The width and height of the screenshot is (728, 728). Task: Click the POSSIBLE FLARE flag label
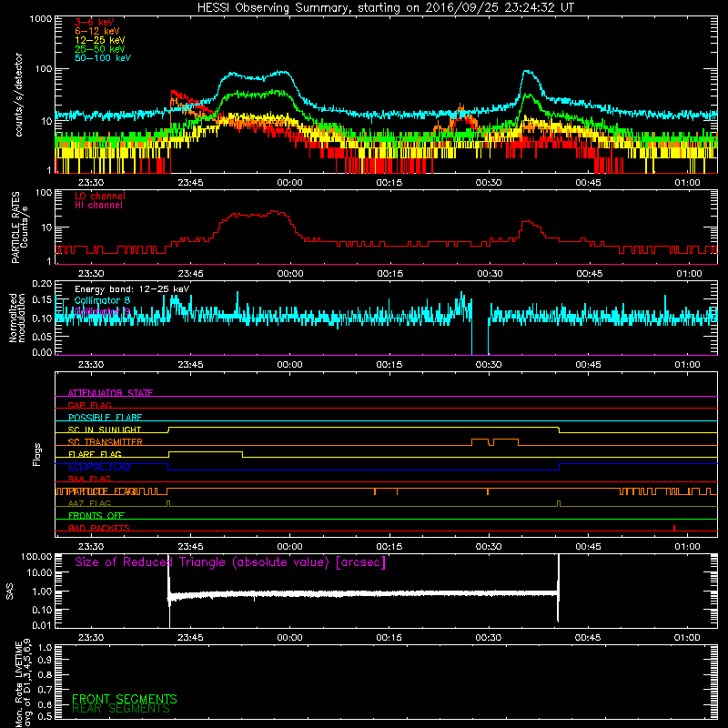click(105, 418)
